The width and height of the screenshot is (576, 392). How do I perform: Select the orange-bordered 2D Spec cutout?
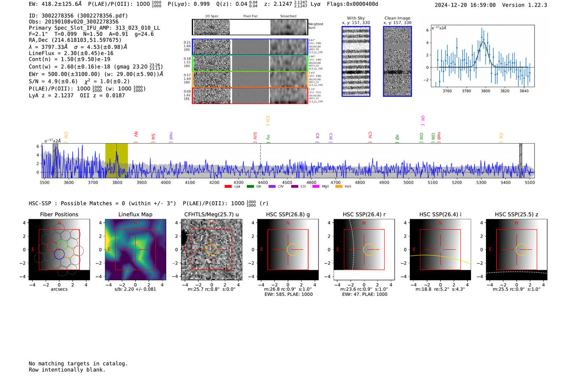point(212,79)
